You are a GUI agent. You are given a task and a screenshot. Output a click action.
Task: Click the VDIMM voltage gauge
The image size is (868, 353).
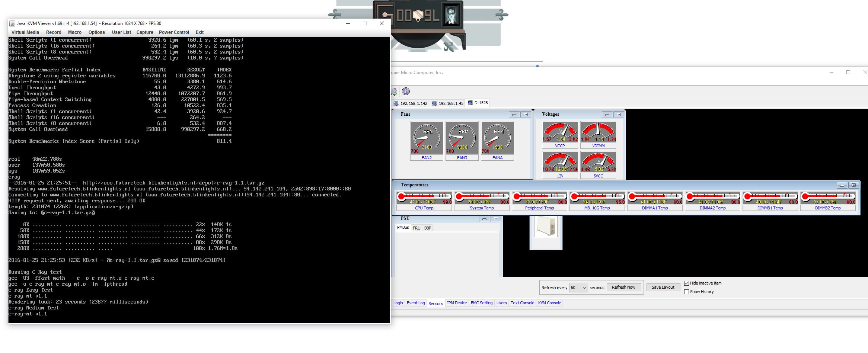click(x=598, y=132)
